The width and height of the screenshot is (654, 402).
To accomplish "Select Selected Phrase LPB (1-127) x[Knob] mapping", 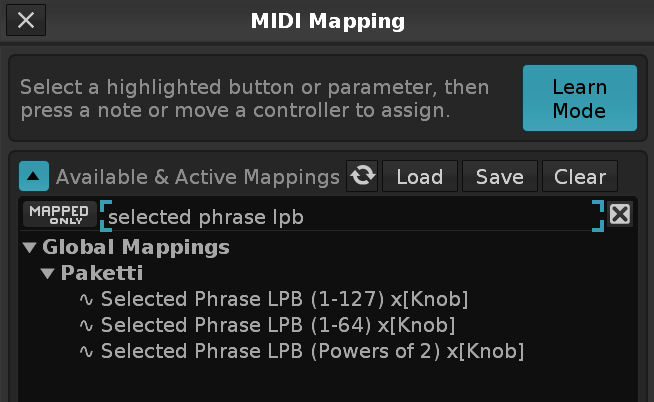I will pyautogui.click(x=284, y=299).
